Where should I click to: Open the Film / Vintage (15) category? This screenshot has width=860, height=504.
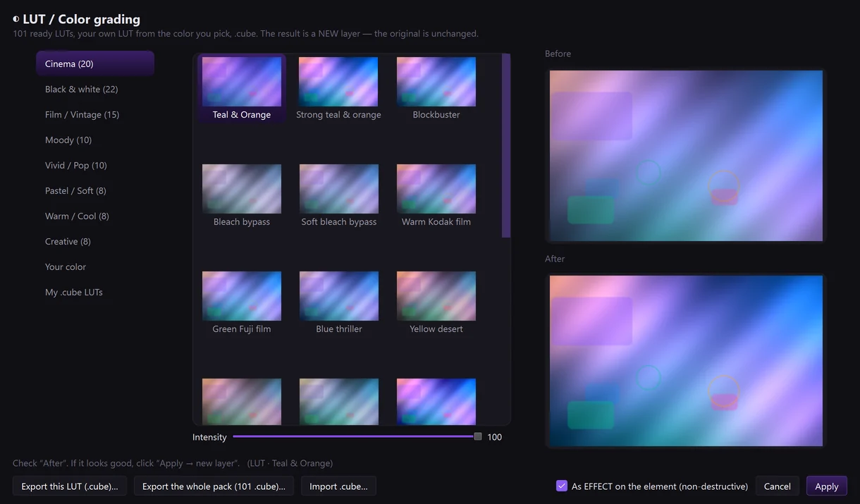pyautogui.click(x=95, y=114)
